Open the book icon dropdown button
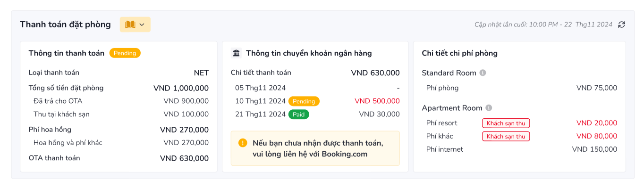 [135, 25]
